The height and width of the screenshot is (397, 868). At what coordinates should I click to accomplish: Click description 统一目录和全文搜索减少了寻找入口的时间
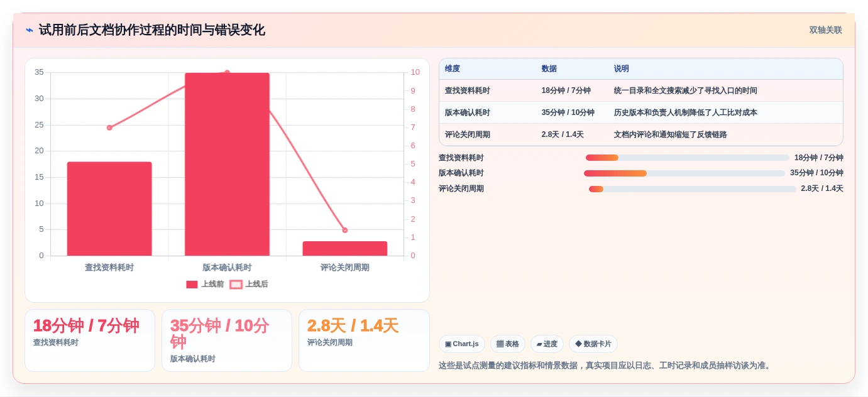[685, 90]
